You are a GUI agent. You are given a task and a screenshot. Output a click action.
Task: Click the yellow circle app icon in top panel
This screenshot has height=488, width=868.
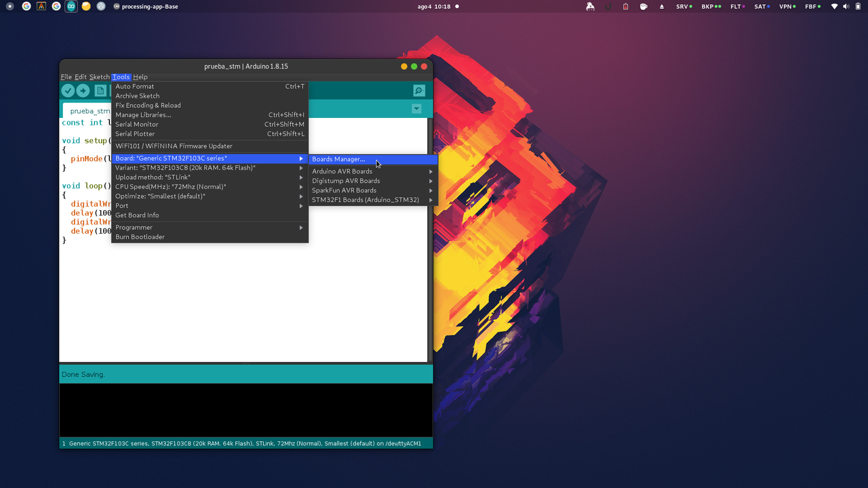[86, 6]
